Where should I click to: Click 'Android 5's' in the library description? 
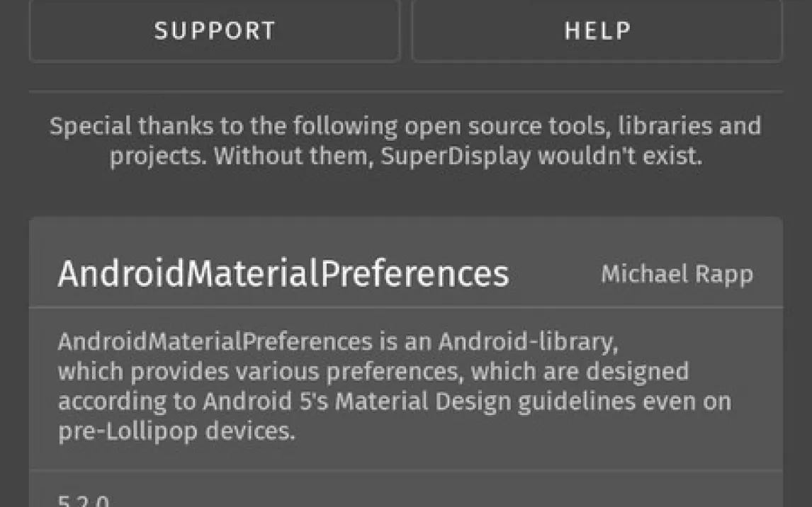pos(266,401)
